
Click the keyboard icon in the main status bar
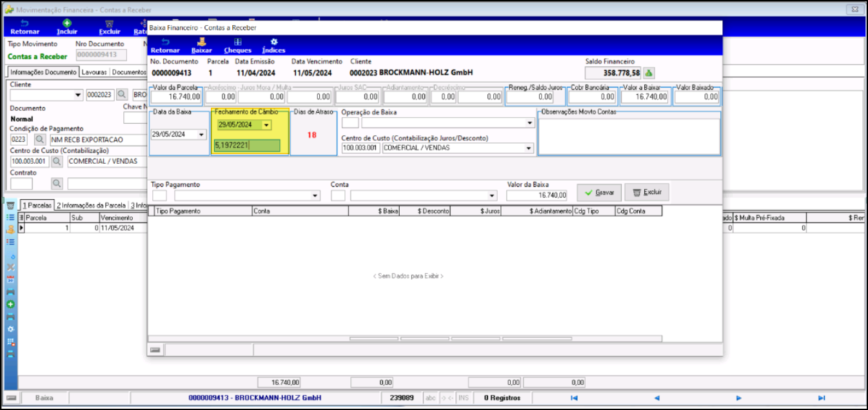point(11,398)
